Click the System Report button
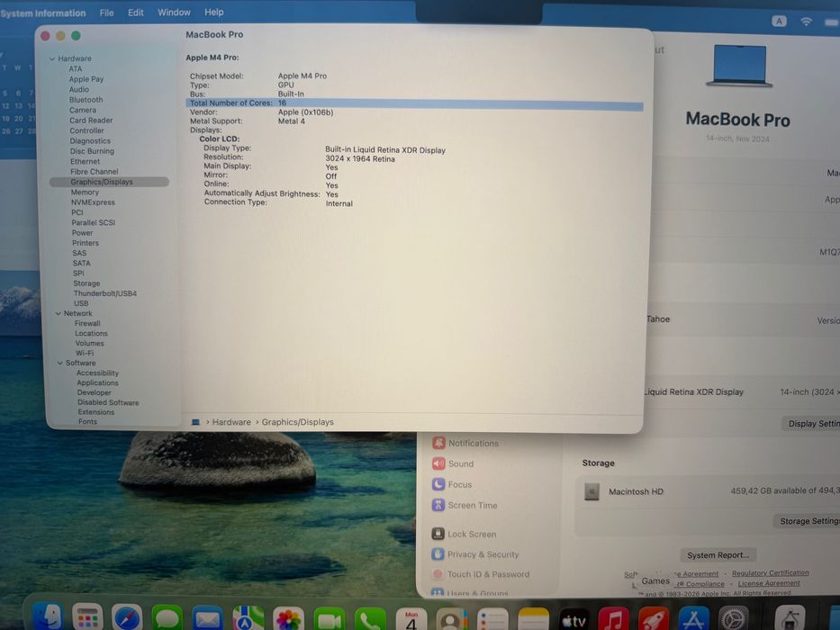 (718, 555)
